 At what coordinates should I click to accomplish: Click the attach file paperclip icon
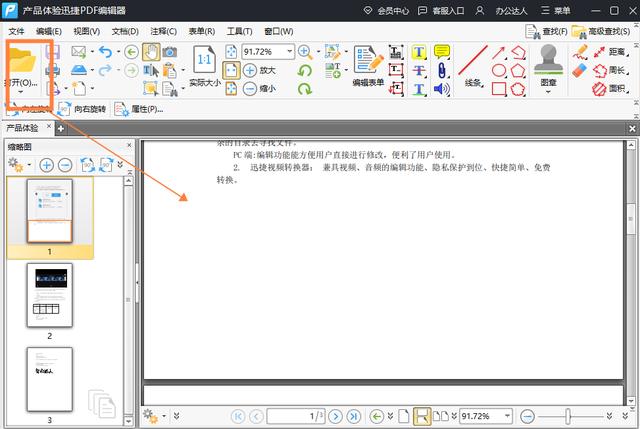[x=442, y=70]
